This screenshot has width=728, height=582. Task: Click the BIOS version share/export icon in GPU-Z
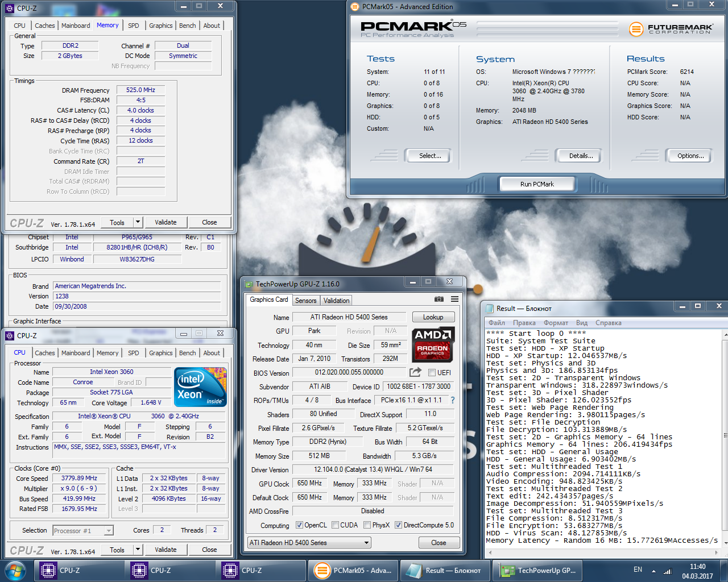(x=416, y=372)
